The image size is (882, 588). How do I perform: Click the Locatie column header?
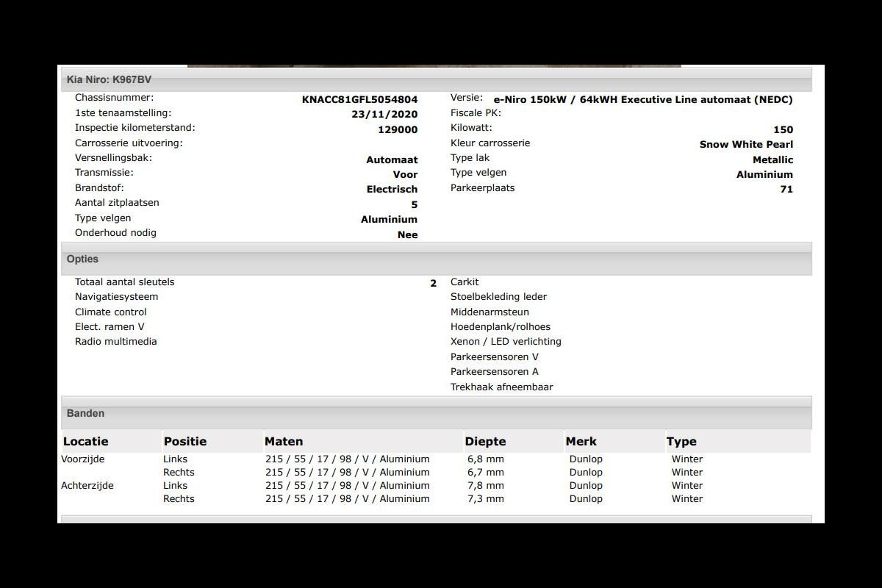[86, 442]
